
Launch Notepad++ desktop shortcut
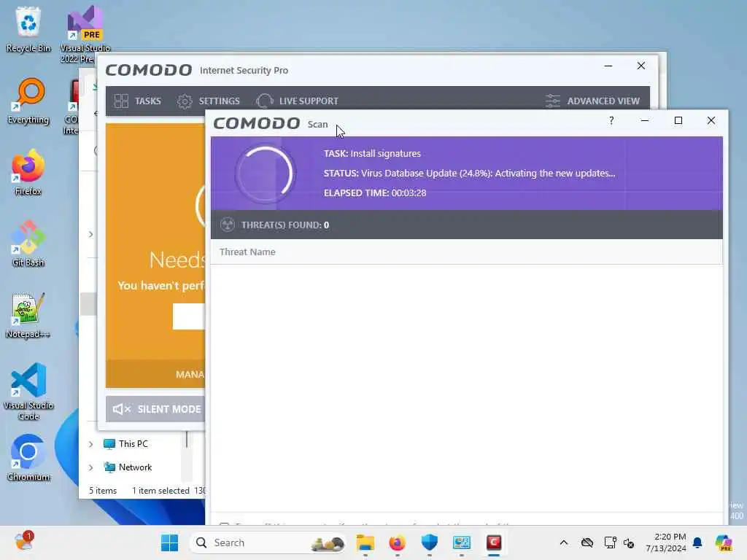[28, 315]
